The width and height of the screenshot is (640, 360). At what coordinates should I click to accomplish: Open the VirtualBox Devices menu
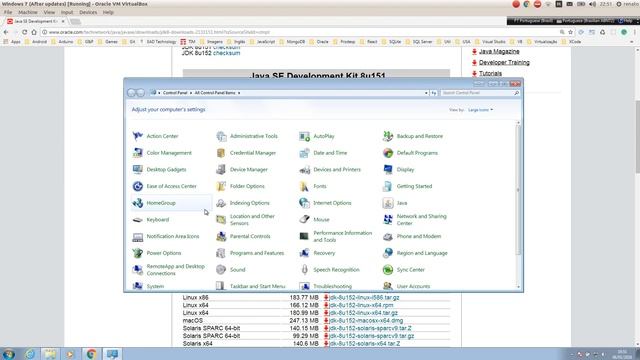(88, 12)
